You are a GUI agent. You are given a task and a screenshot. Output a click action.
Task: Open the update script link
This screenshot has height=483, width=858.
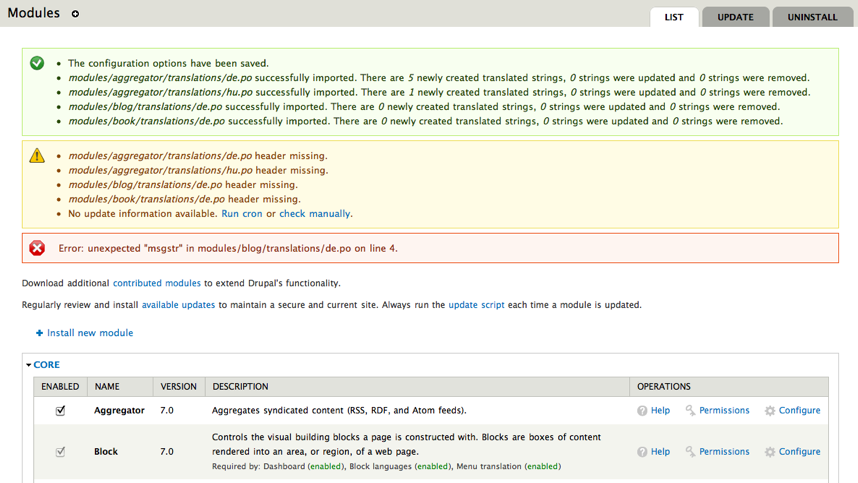coord(476,305)
